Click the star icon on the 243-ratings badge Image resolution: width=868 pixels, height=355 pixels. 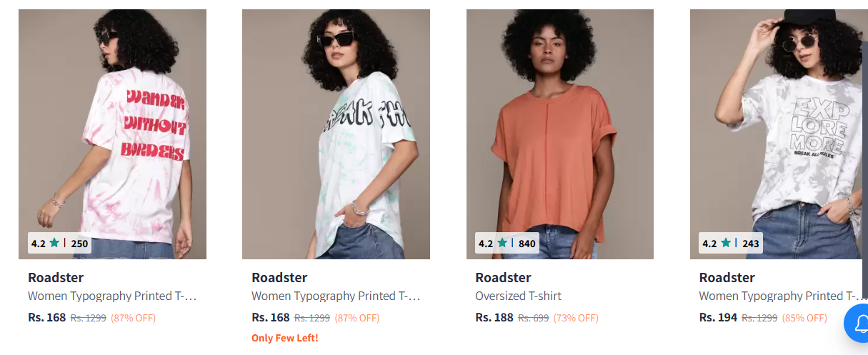tap(726, 243)
